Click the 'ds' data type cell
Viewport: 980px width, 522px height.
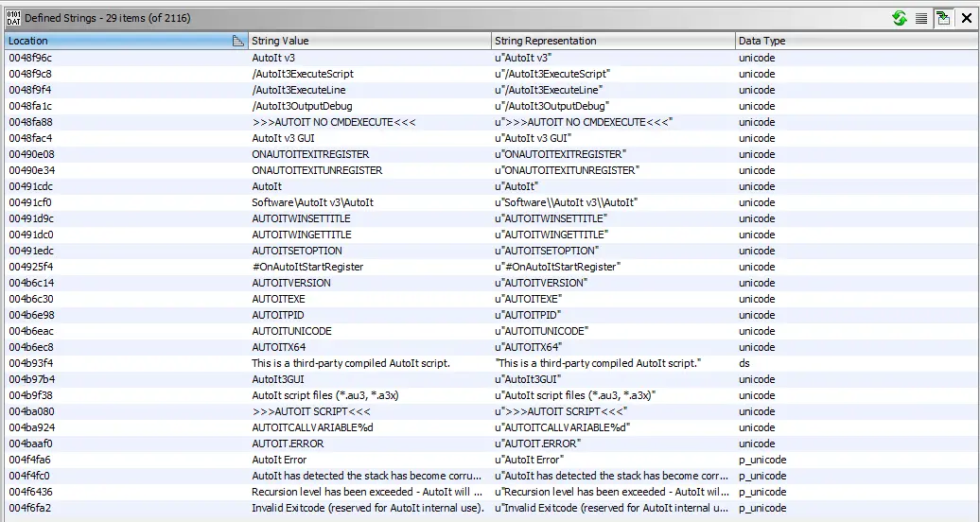744,363
